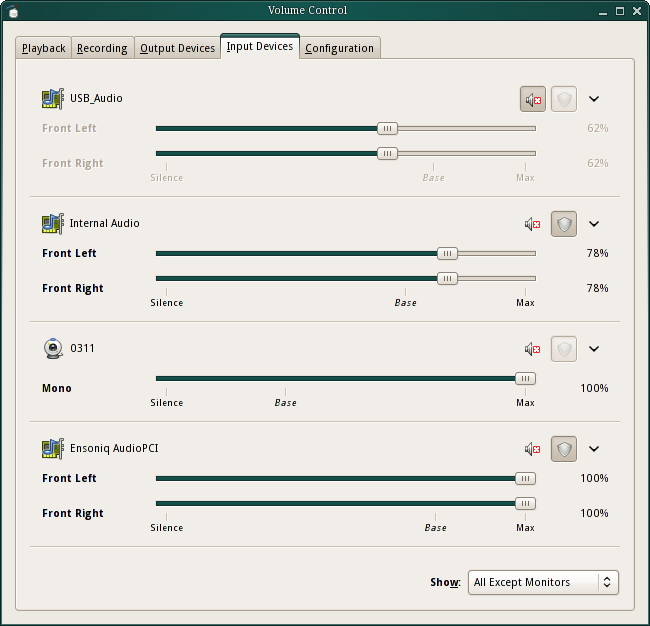Open the Show filter dropdown
Screen dimensions: 650x626
click(543, 582)
